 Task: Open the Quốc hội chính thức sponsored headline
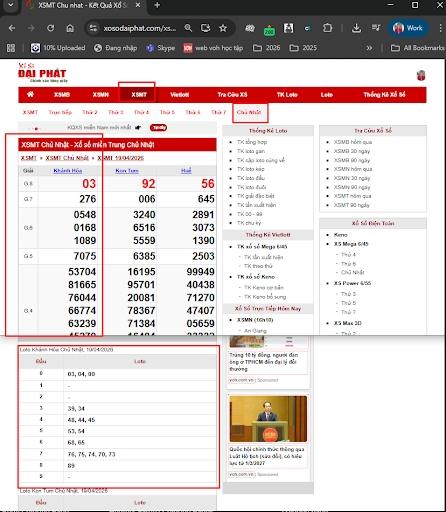[267, 456]
